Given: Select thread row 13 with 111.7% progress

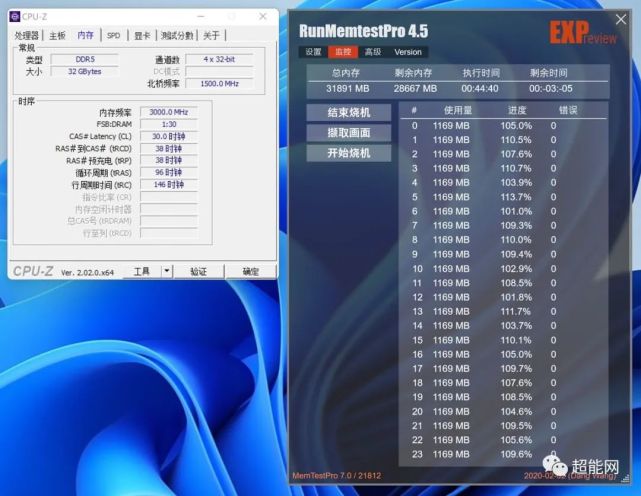Looking at the screenshot, I should click(504, 312).
